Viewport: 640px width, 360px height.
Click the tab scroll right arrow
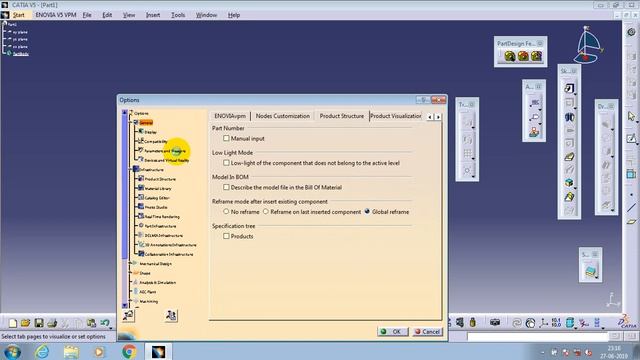438,117
